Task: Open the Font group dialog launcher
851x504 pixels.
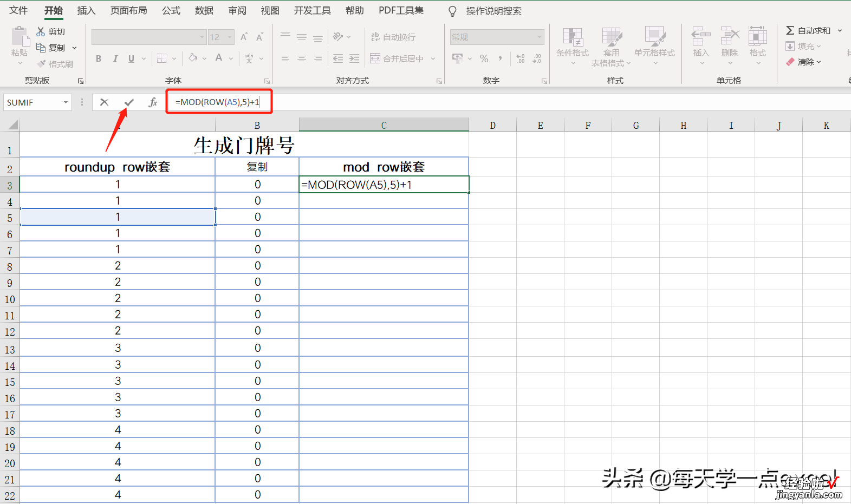Action: [x=267, y=81]
